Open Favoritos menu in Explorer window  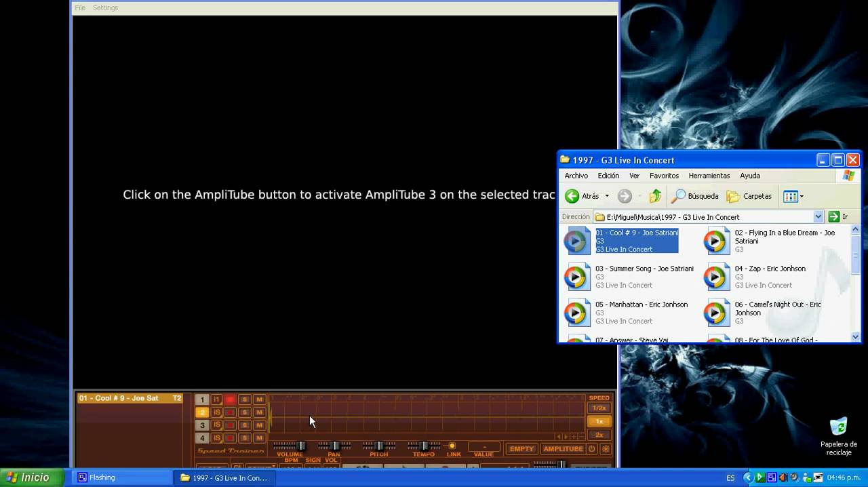click(664, 176)
